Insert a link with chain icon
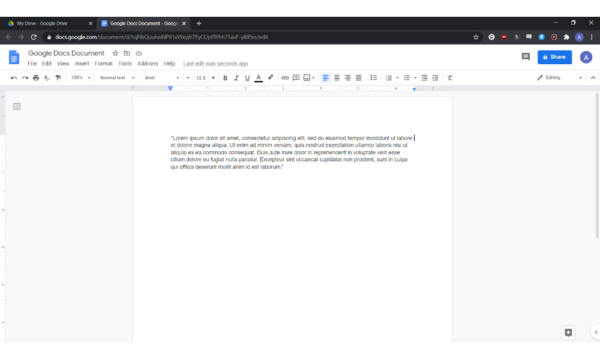Viewport: 600px width, 360px height. (x=285, y=78)
